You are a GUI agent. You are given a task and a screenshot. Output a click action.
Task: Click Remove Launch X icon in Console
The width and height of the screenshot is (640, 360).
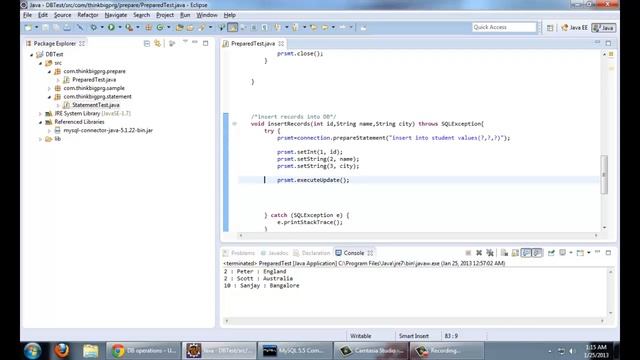pyautogui.click(x=479, y=253)
